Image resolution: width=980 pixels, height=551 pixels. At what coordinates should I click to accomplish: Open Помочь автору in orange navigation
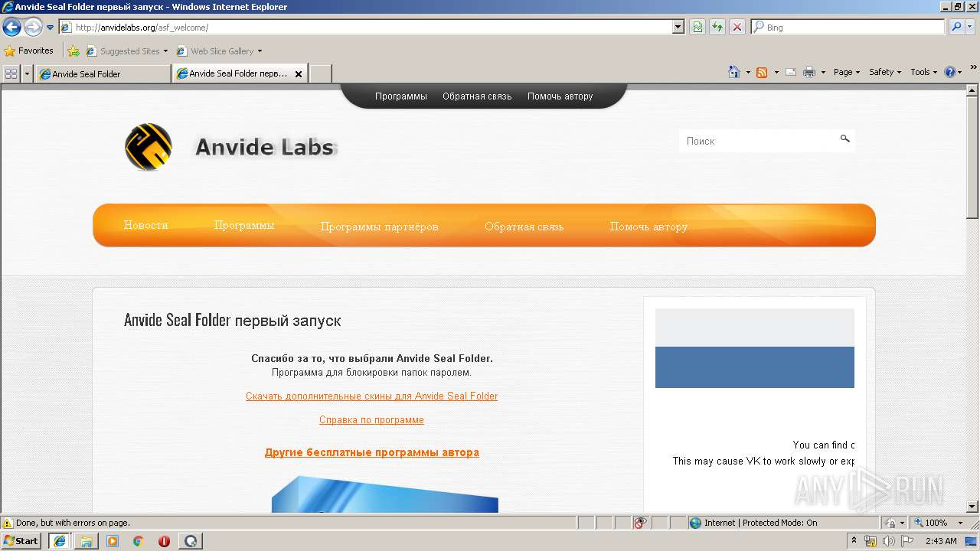(649, 227)
